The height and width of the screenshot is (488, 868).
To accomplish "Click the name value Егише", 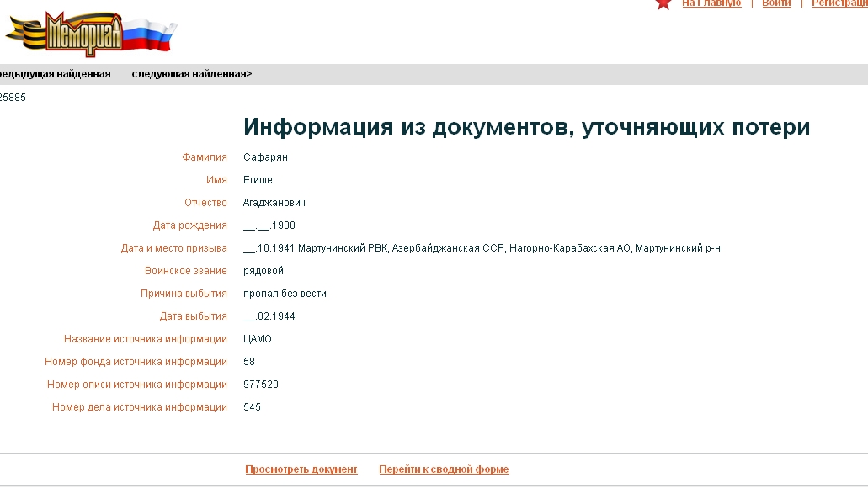I will click(x=258, y=180).
